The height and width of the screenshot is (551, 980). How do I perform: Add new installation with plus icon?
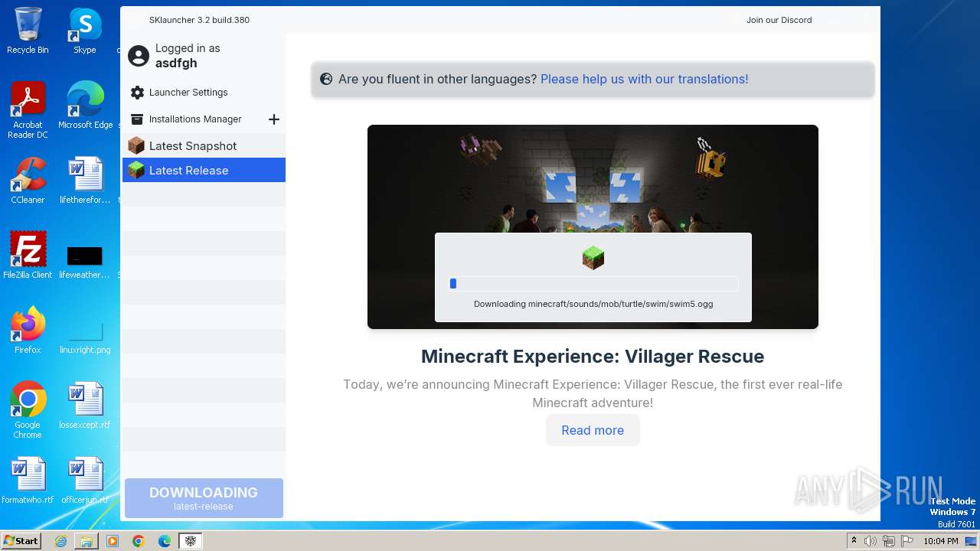click(274, 119)
